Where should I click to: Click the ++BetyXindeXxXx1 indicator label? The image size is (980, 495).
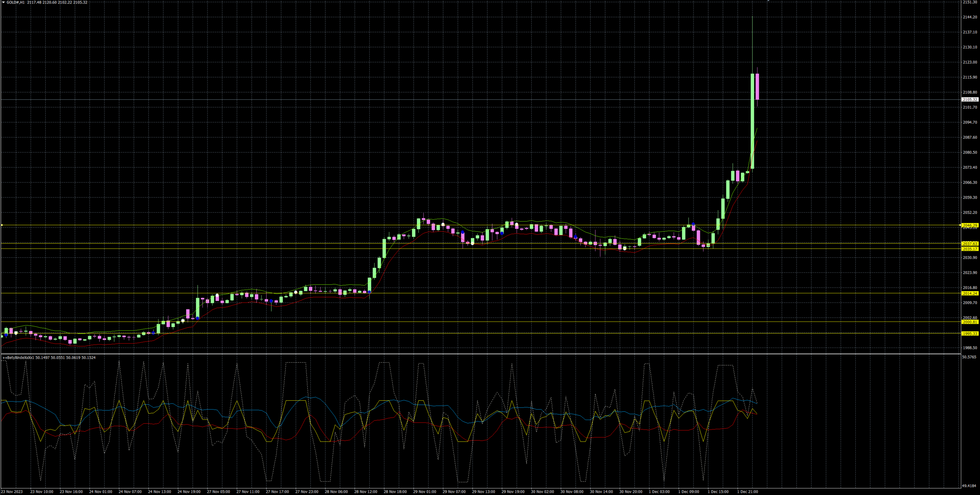(18, 357)
